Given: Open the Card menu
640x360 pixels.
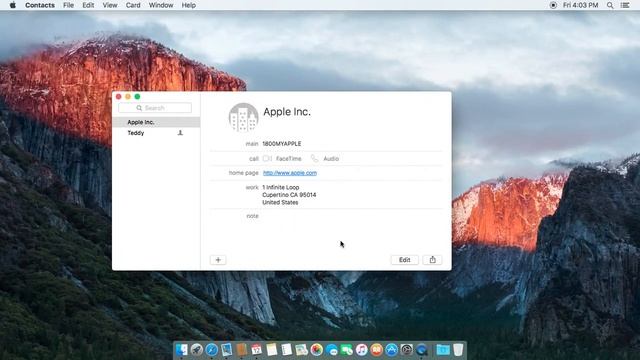Looking at the screenshot, I should click(133, 5).
